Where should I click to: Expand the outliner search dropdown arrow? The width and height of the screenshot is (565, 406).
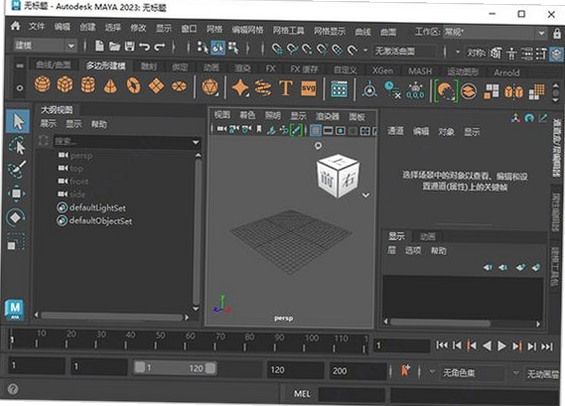tap(196, 142)
